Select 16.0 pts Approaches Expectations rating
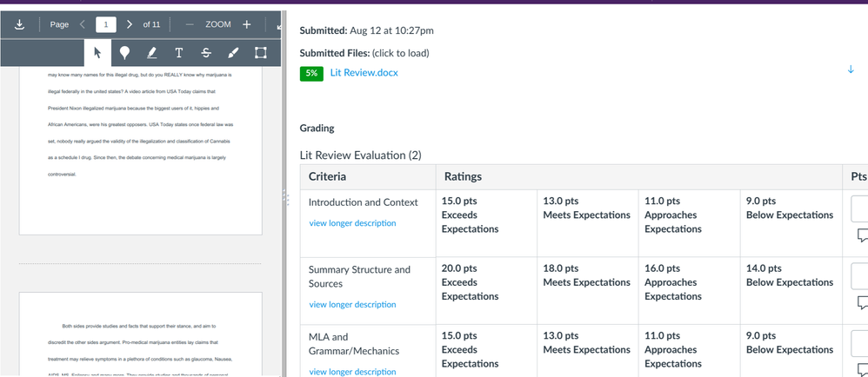 [x=689, y=291]
